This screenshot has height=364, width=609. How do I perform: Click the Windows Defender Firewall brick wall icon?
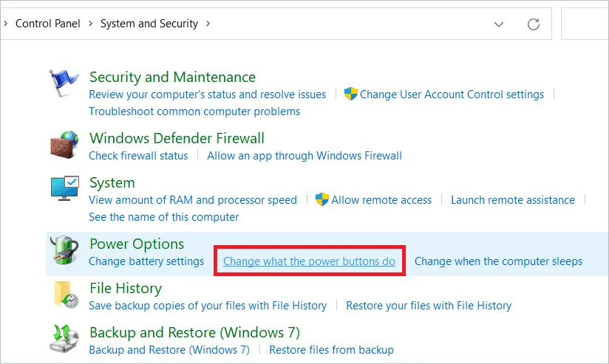[x=64, y=145]
